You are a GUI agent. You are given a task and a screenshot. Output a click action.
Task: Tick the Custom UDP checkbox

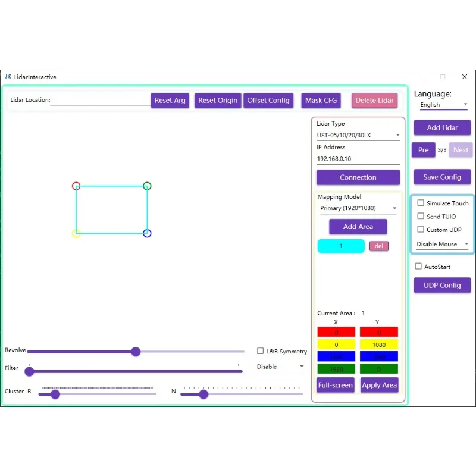point(421,230)
